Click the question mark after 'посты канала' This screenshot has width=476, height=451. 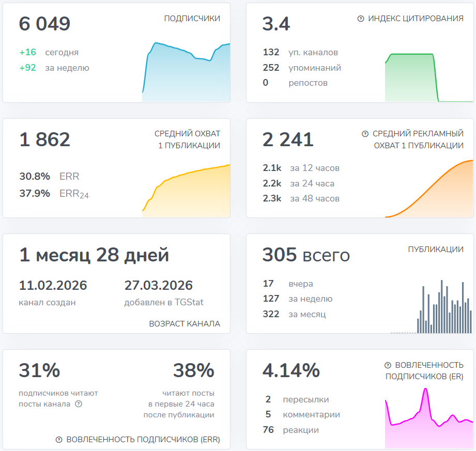pos(79,404)
